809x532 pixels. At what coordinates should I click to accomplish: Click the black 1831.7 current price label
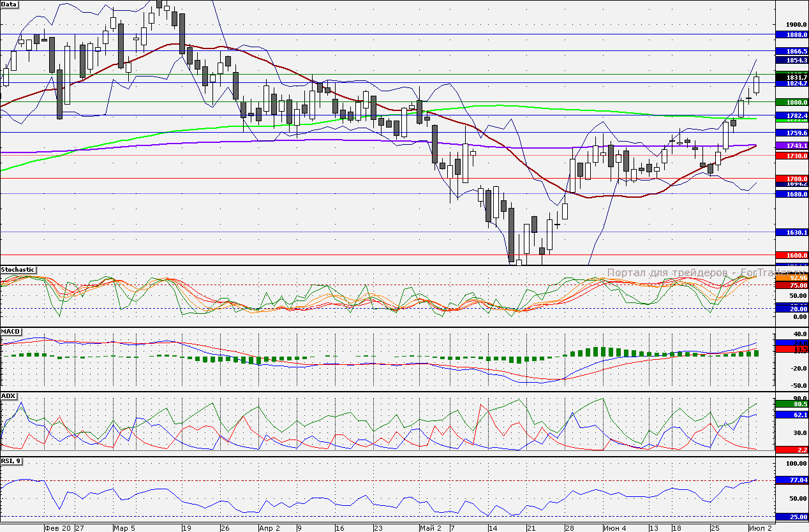(792, 77)
